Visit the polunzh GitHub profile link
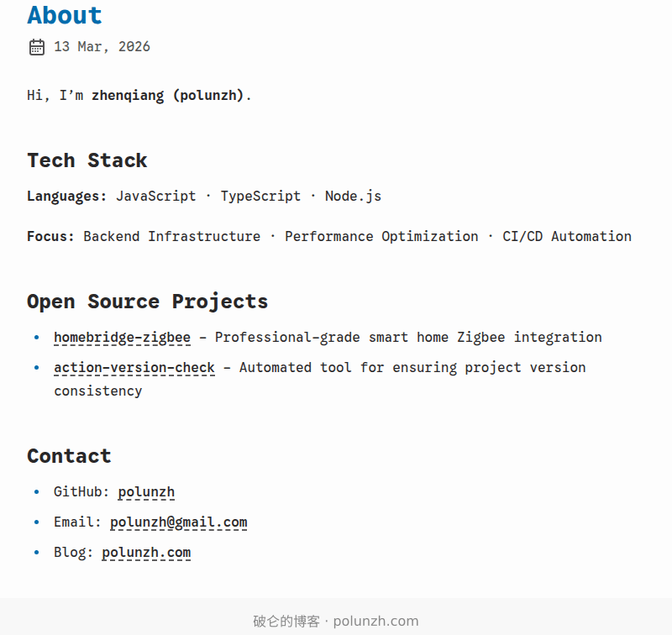 tap(146, 492)
